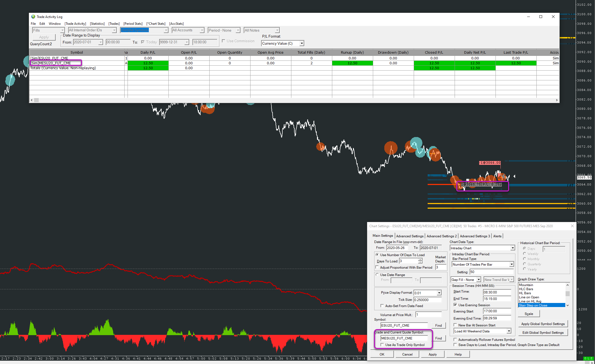Viewport: 595px width, 364px height.
Task: Open the [AccStats] view
Action: [x=176, y=24]
